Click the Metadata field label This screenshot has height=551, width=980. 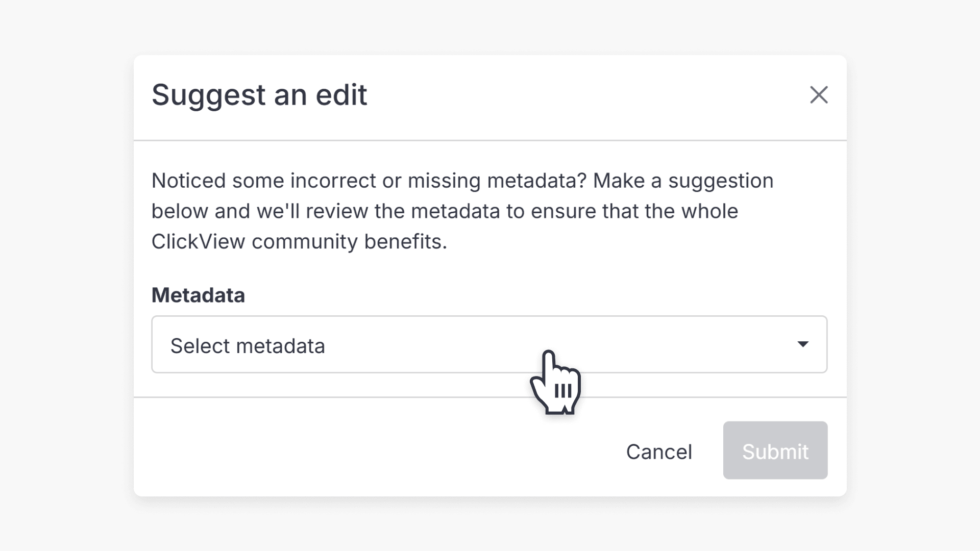[198, 295]
